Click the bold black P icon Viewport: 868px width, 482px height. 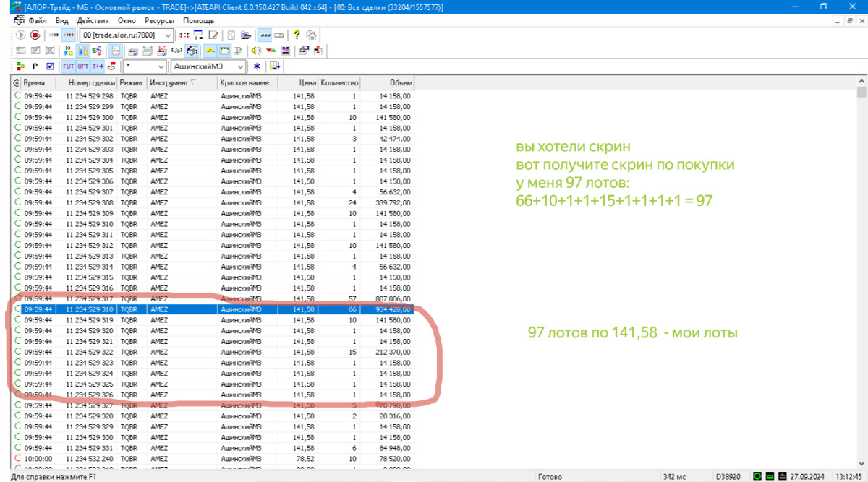35,66
